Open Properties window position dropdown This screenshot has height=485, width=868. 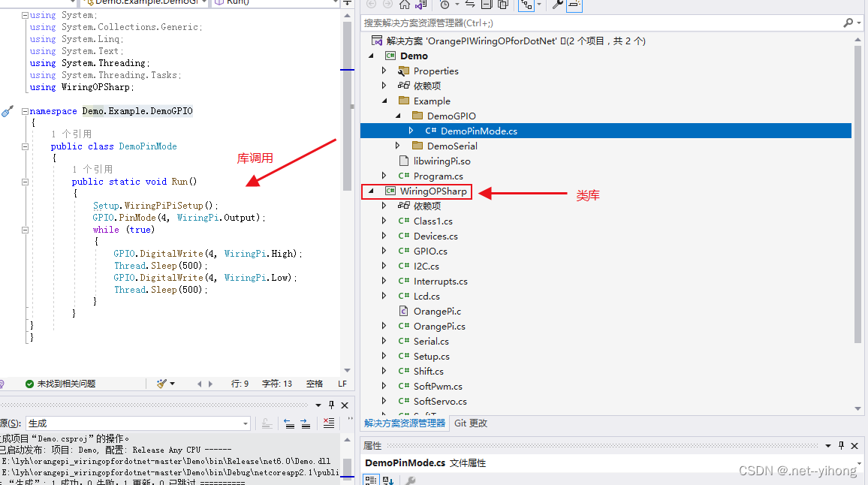click(828, 446)
